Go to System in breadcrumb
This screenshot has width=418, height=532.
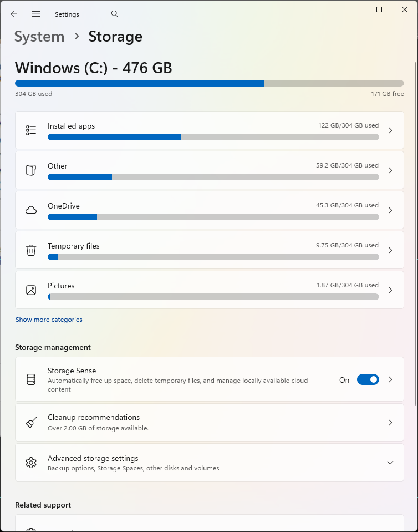(39, 37)
